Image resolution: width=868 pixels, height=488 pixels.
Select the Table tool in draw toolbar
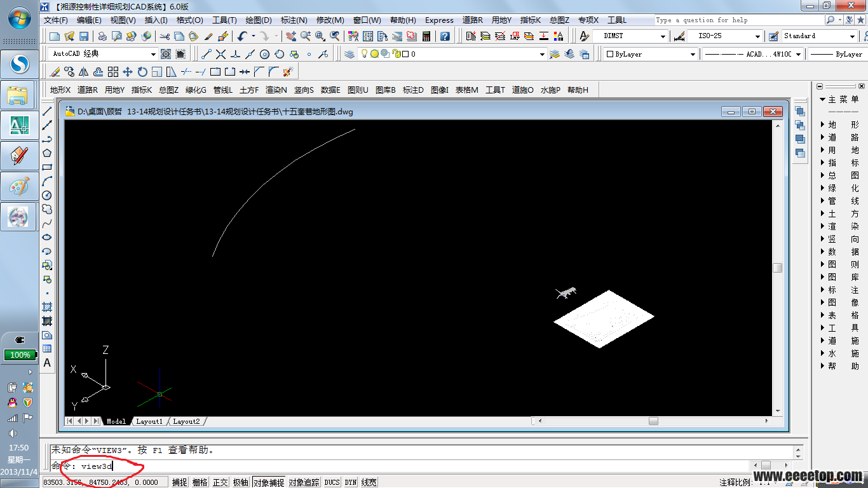point(47,349)
